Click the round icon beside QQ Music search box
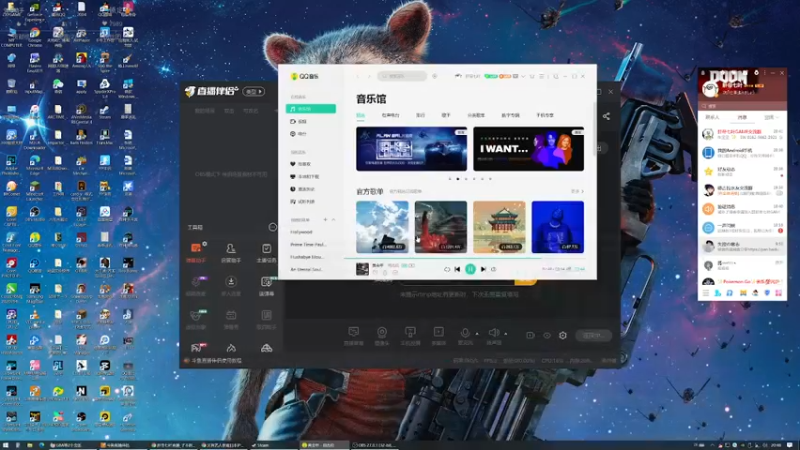The height and width of the screenshot is (450, 800). coord(435,76)
